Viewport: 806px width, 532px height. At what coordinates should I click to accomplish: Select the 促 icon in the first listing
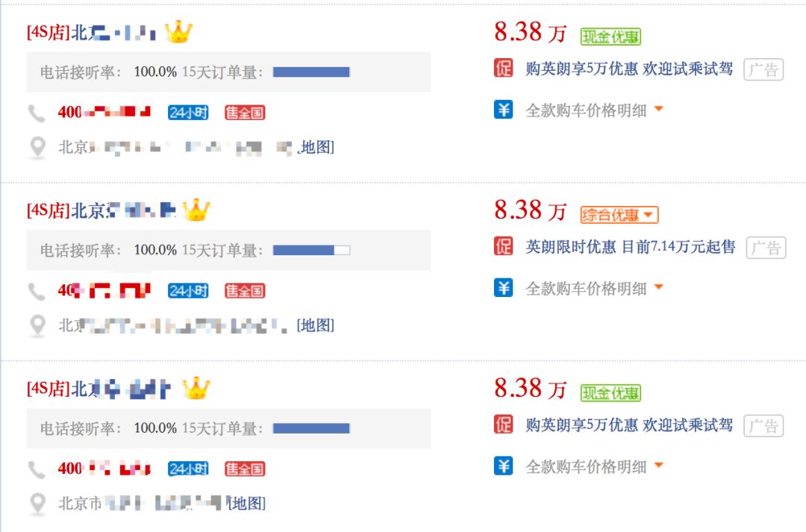pyautogui.click(x=504, y=69)
